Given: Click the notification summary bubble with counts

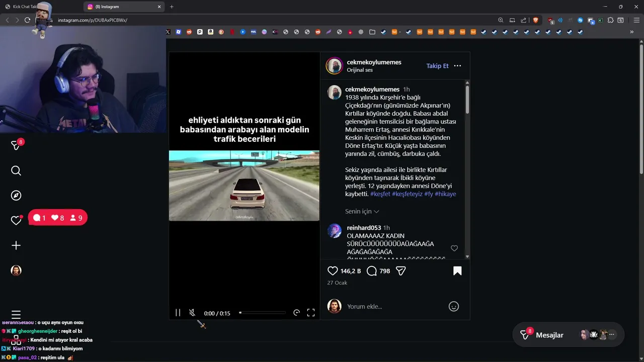Looking at the screenshot, I should (57, 218).
